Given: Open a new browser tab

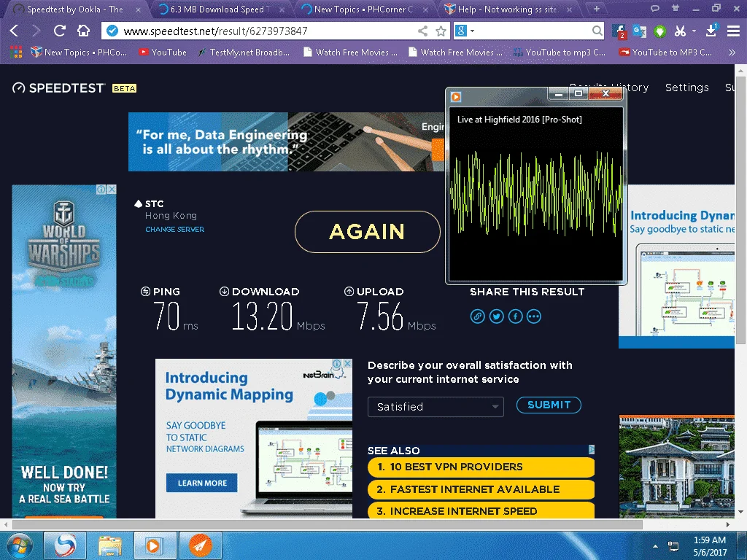Looking at the screenshot, I should (596, 9).
